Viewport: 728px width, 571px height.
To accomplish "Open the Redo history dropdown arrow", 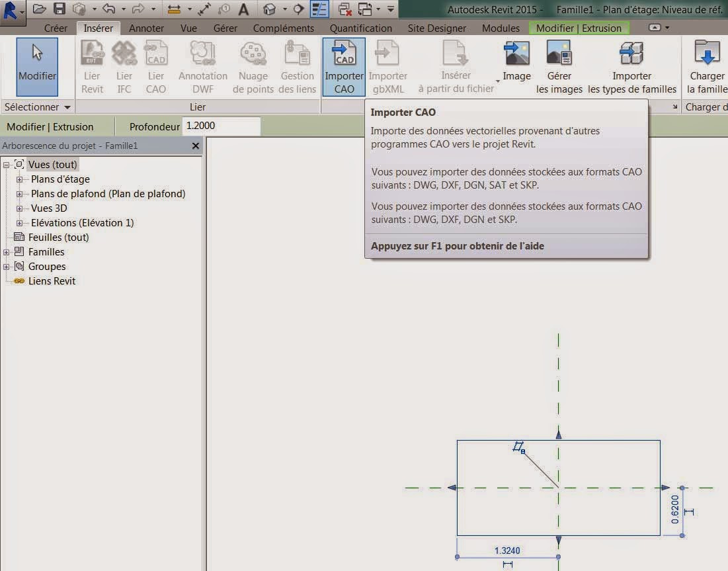I will point(153,9).
